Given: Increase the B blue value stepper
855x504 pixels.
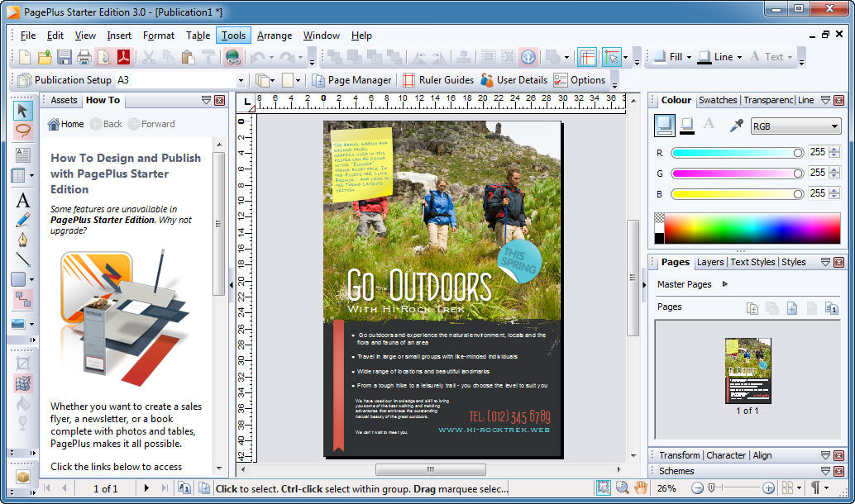Looking at the screenshot, I should click(834, 190).
